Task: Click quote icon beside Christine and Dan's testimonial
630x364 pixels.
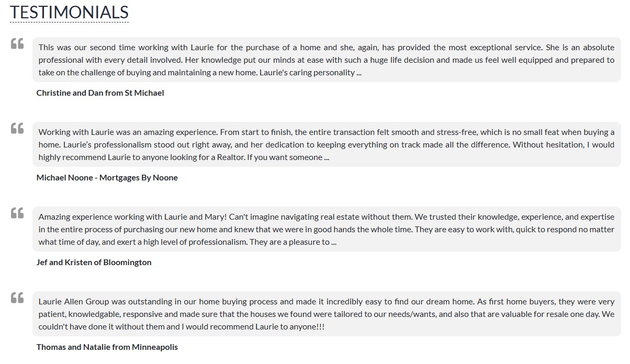Action: [17, 43]
